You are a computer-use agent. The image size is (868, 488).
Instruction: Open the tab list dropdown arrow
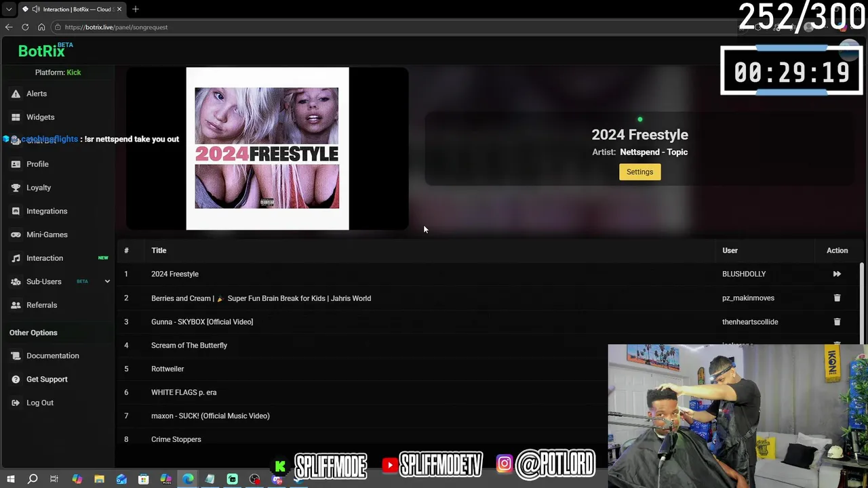pyautogui.click(x=9, y=9)
